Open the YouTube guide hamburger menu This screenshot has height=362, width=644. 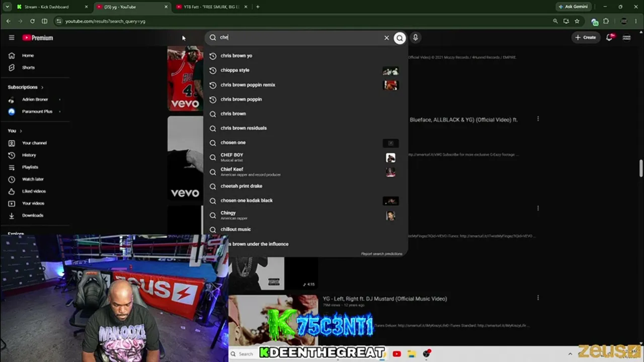pyautogui.click(x=12, y=38)
